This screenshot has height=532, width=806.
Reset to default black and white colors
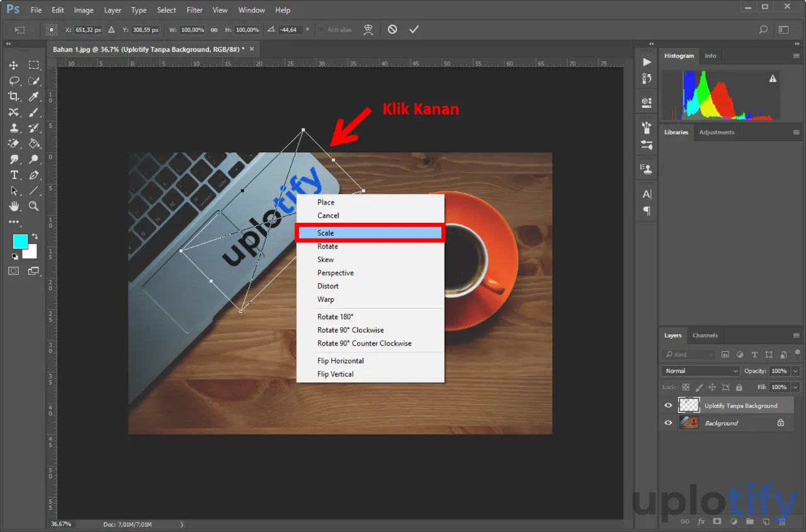coord(15,256)
